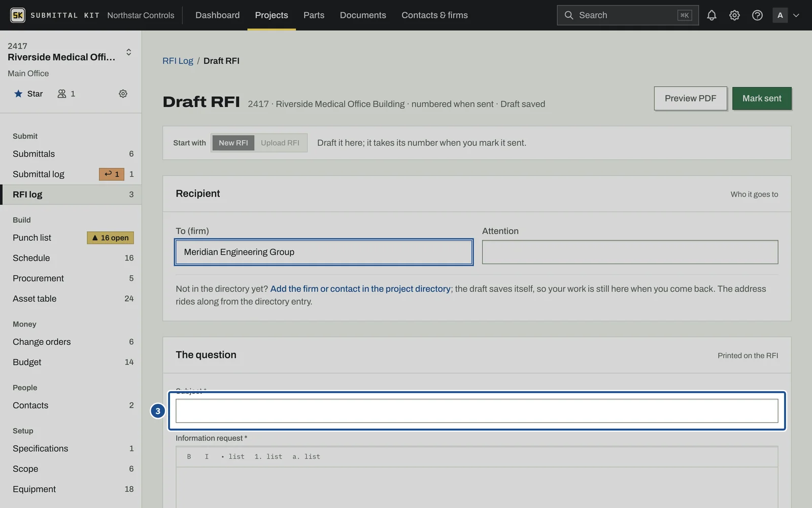The image size is (812, 508).
Task: Open Submittal log in the sidebar
Action: pos(71,174)
